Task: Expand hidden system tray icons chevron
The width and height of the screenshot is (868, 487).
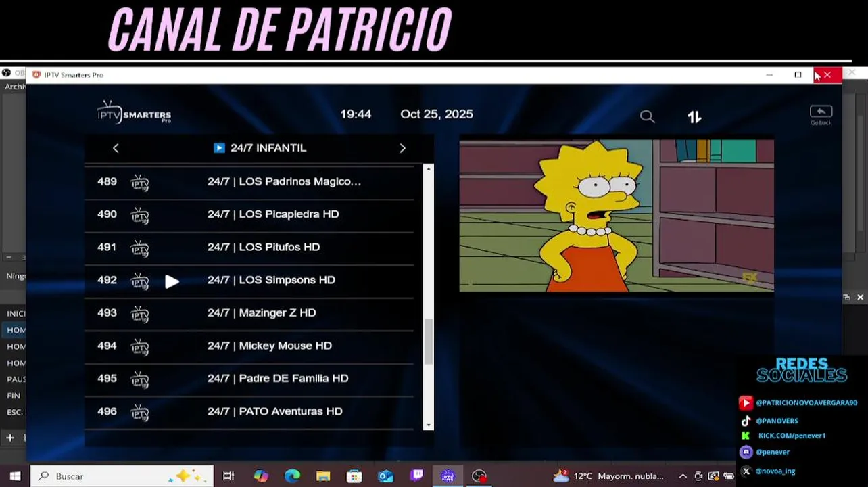Action: point(683,476)
